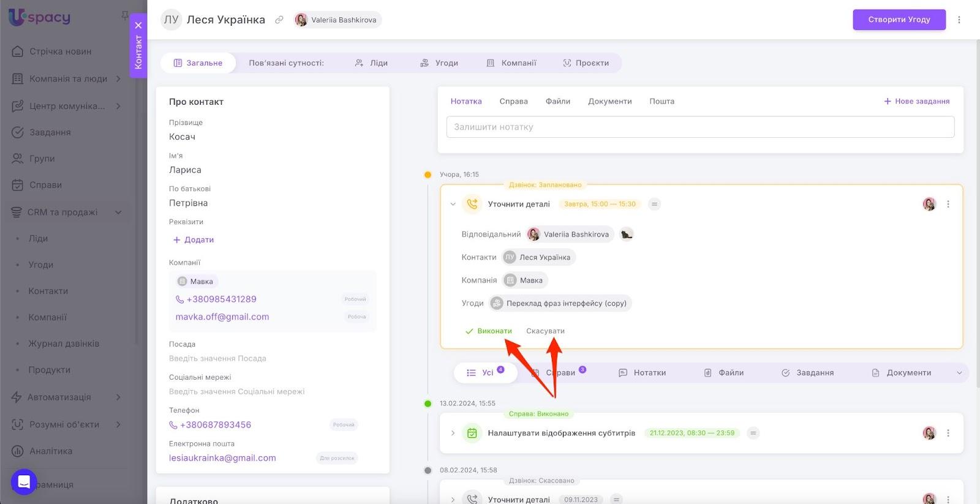Select the Документи tab in note panel

(610, 102)
